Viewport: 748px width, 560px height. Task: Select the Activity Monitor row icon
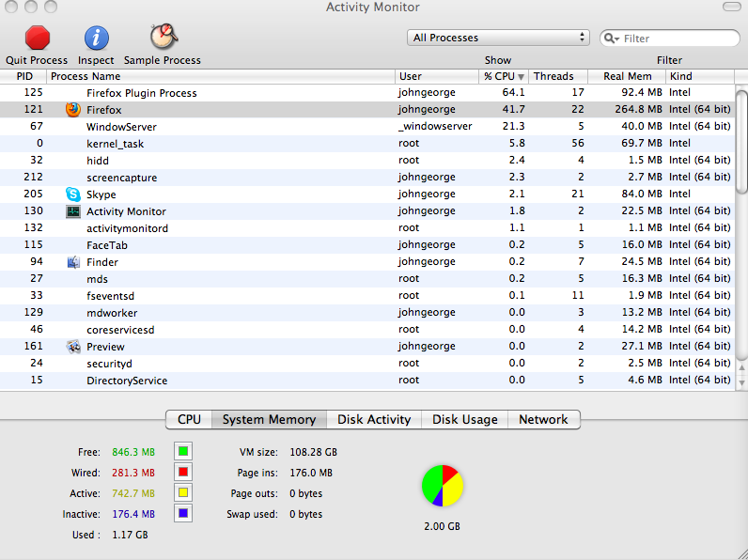[73, 211]
